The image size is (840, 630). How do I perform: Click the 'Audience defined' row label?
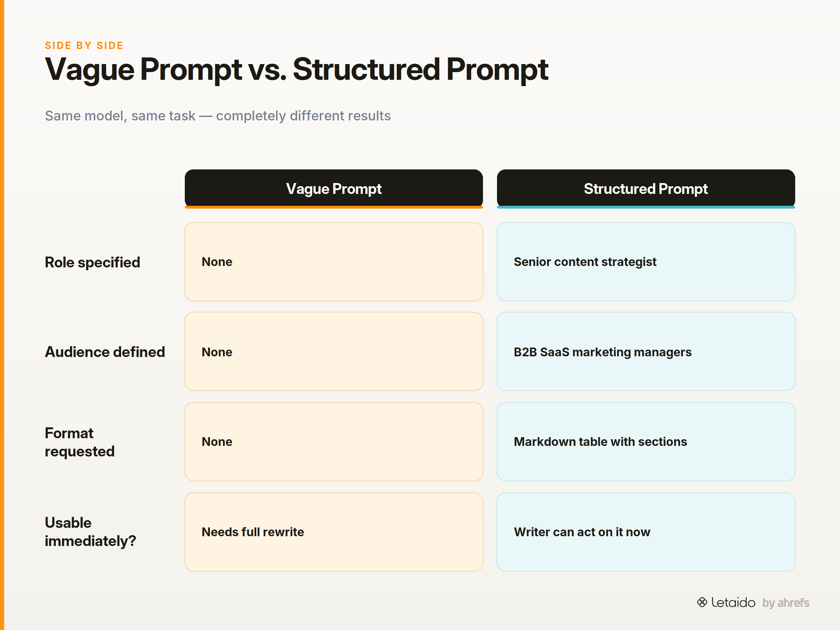105,352
